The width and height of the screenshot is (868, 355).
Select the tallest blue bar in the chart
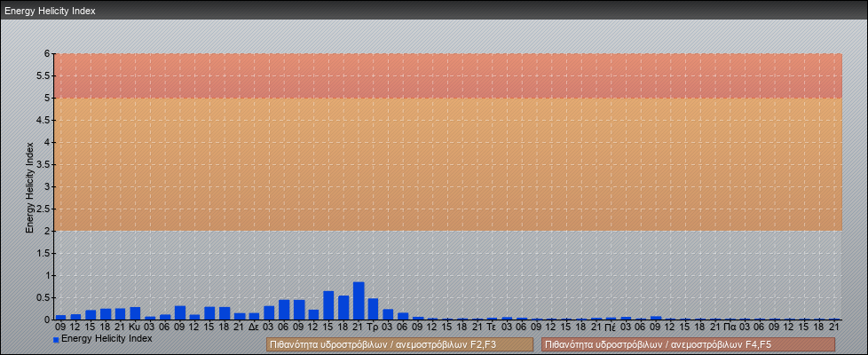(359, 301)
